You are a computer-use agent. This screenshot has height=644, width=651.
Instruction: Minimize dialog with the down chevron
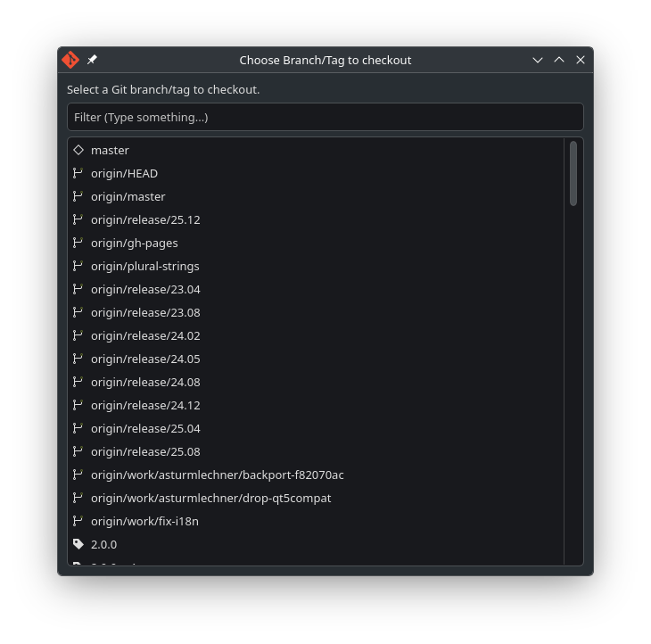click(x=538, y=60)
